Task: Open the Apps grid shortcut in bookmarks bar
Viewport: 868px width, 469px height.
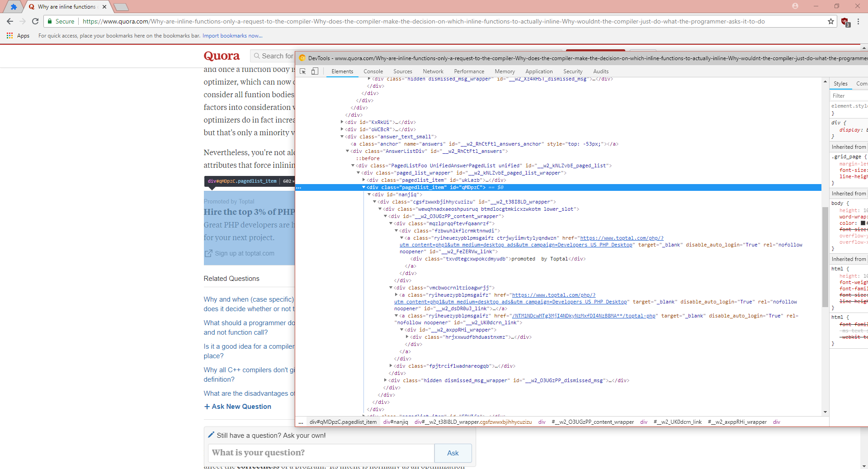Action: tap(18, 36)
